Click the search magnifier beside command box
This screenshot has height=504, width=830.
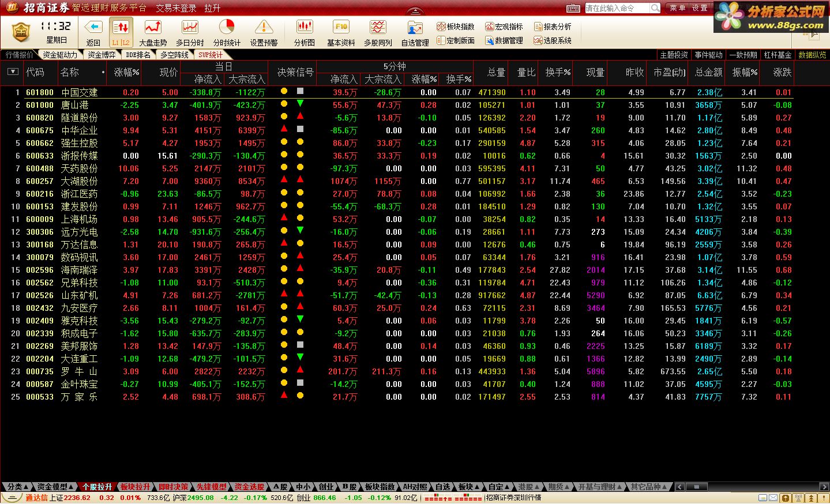pos(655,8)
